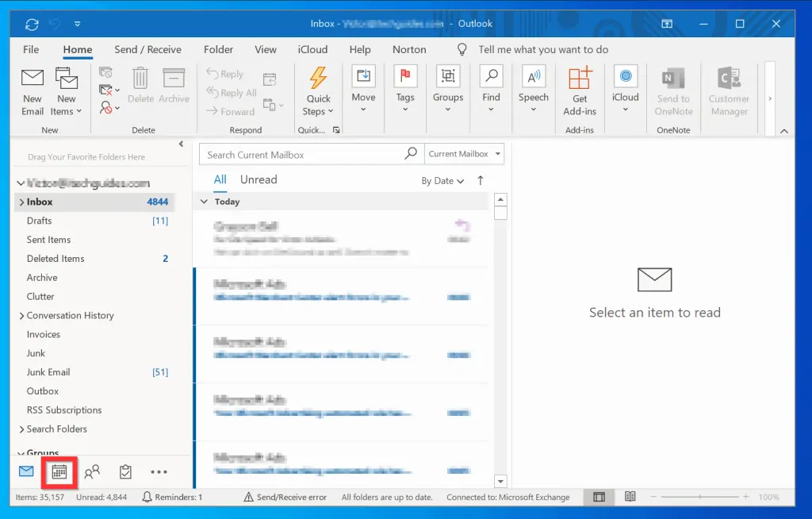
Task: Open the Calendar view icon
Action: click(59, 471)
